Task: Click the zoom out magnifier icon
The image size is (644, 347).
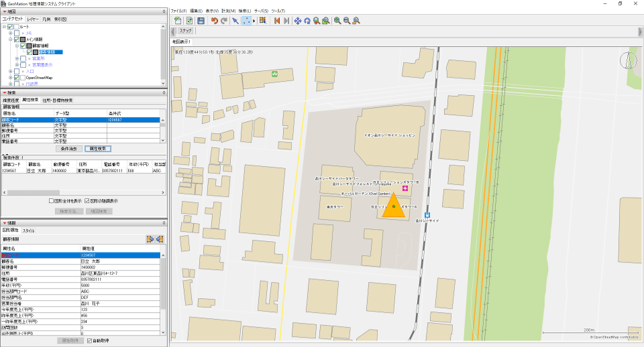Action: tap(347, 21)
